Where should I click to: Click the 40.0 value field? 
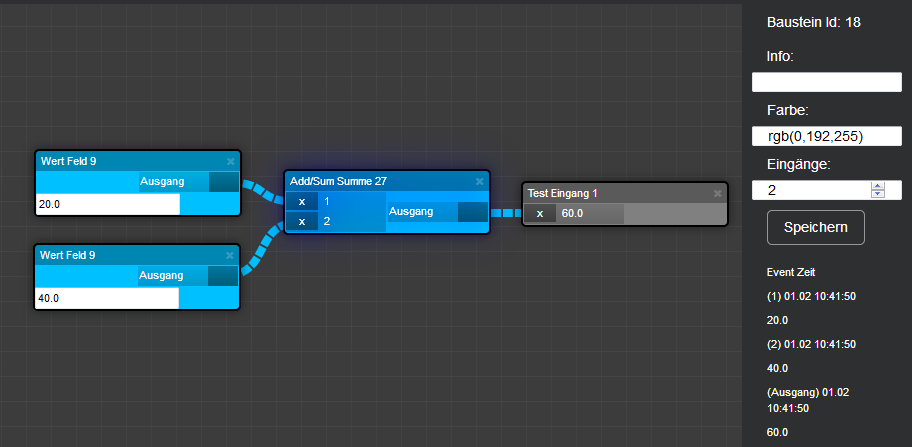pos(107,298)
